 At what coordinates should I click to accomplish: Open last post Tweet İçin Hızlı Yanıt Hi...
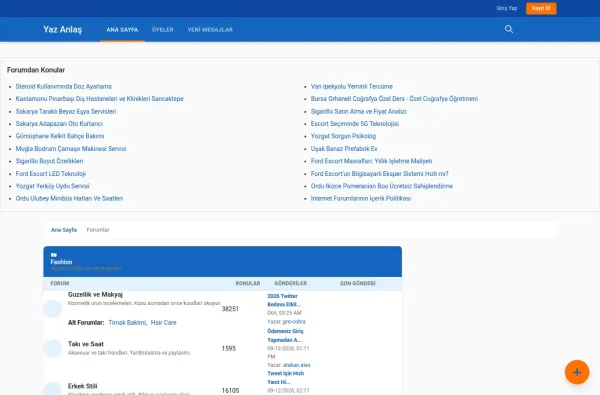point(285,377)
